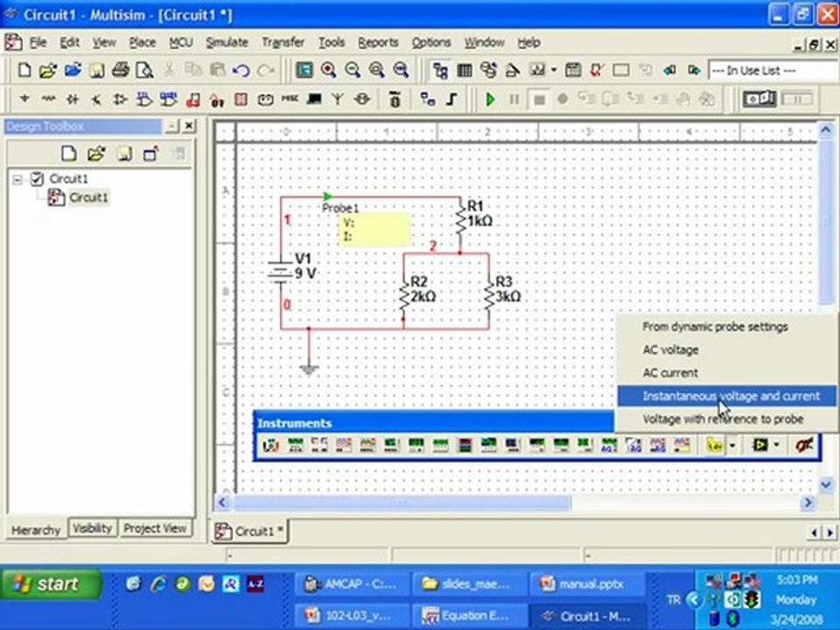Viewport: 840px width, 630px height.
Task: Toggle full screen view
Action: point(304,70)
